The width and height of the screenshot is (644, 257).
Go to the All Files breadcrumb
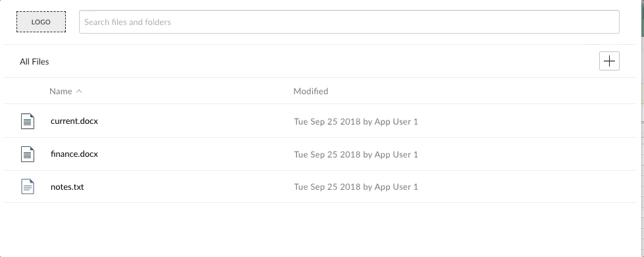click(x=34, y=62)
